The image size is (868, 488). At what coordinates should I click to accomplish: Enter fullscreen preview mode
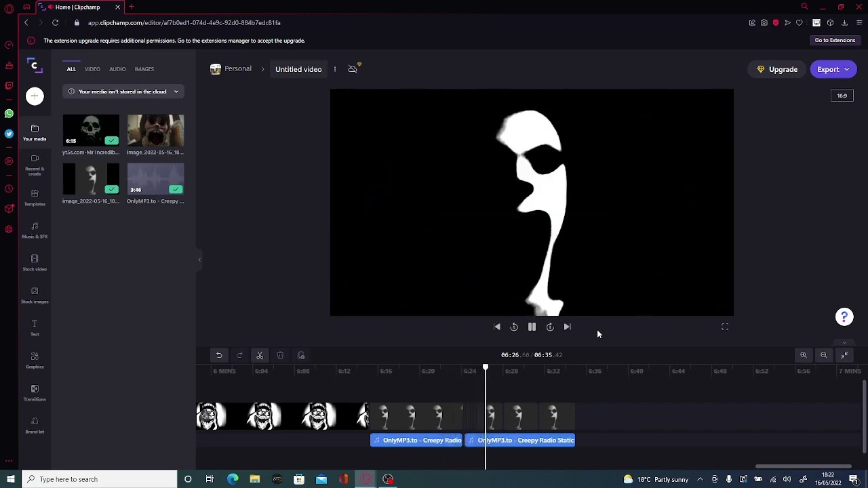(725, 327)
